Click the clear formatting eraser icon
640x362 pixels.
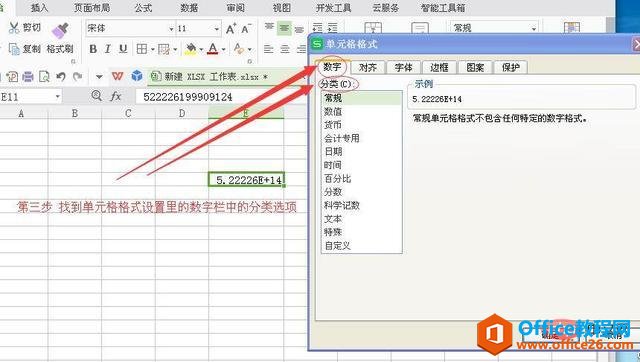[239, 49]
